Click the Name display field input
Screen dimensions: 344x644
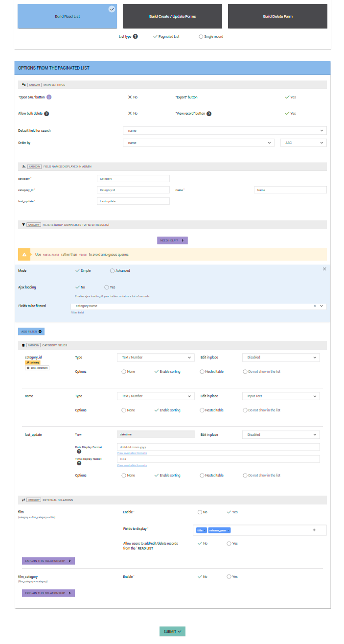pyautogui.click(x=290, y=190)
